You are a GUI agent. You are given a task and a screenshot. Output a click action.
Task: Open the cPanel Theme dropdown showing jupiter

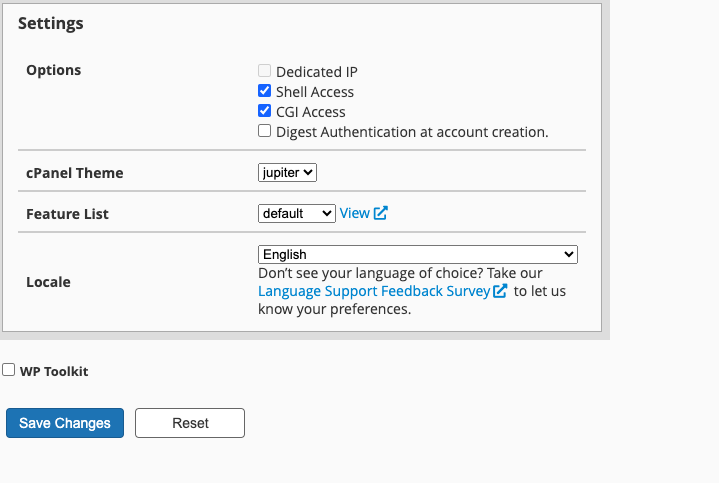point(287,172)
